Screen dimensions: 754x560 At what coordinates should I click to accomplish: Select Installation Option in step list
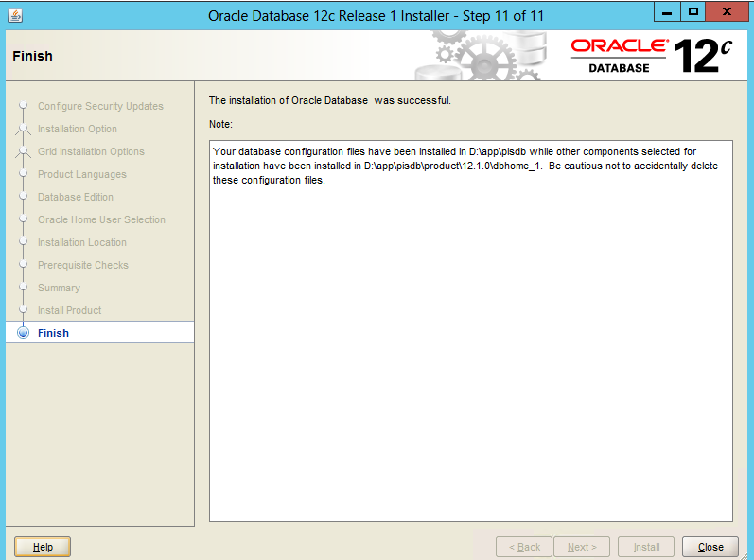[78, 129]
